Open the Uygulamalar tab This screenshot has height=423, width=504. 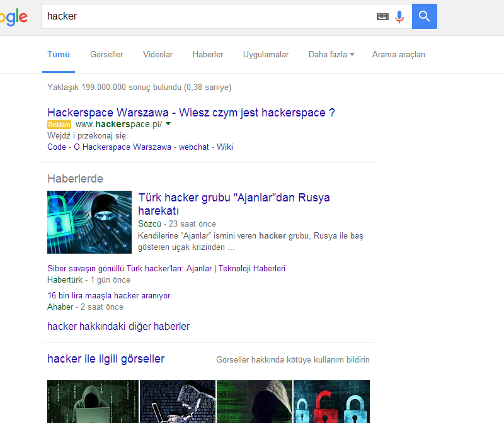pyautogui.click(x=266, y=55)
